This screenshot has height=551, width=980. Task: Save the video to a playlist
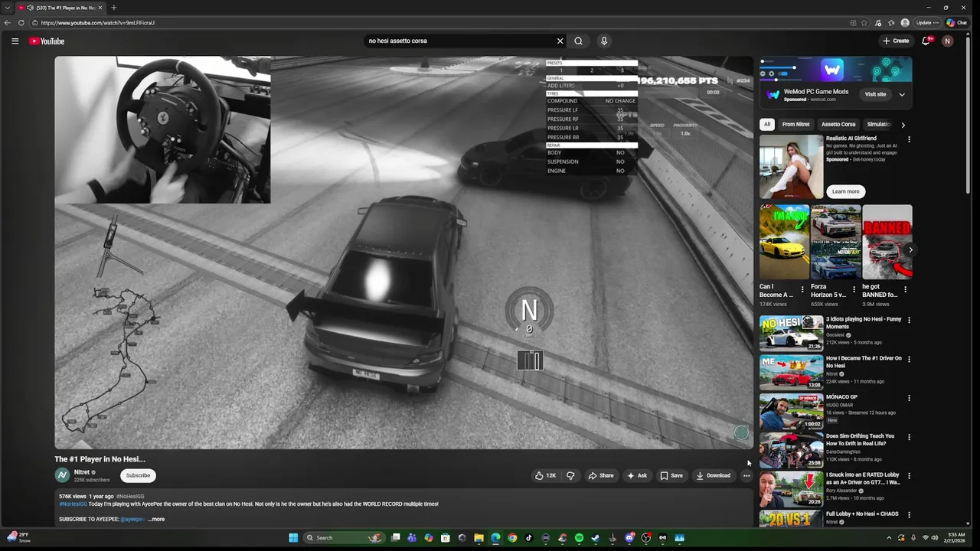[671, 475]
